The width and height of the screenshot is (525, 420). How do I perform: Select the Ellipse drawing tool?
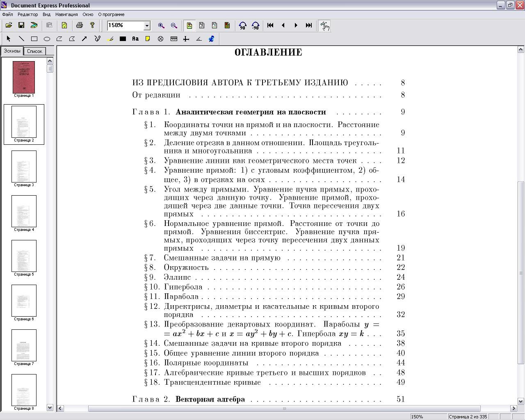[47, 39]
